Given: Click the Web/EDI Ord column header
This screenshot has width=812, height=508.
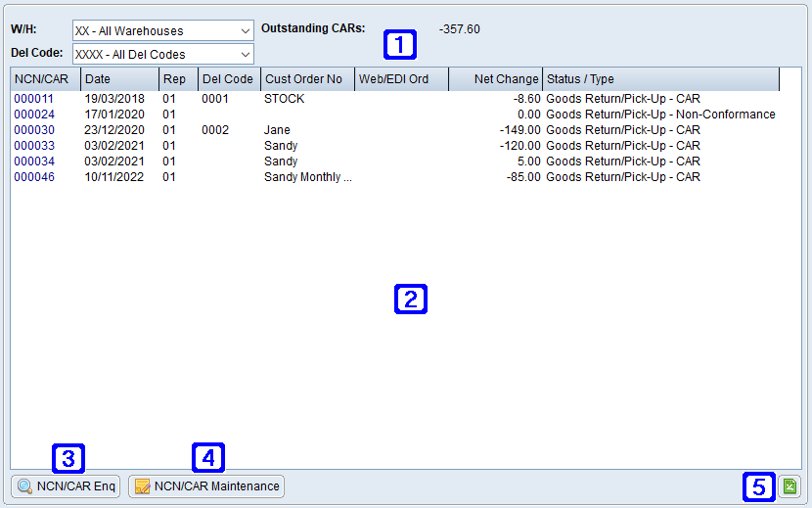Looking at the screenshot, I should 401,79.
